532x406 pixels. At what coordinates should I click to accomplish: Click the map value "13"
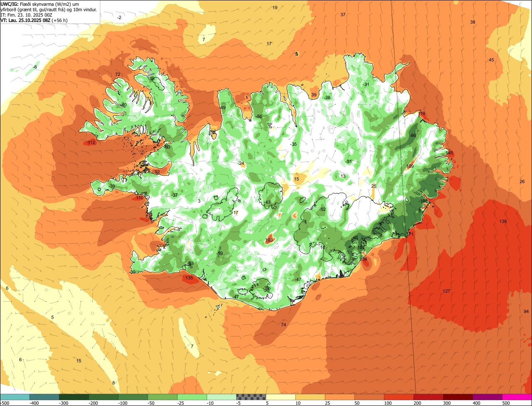tap(343, 176)
